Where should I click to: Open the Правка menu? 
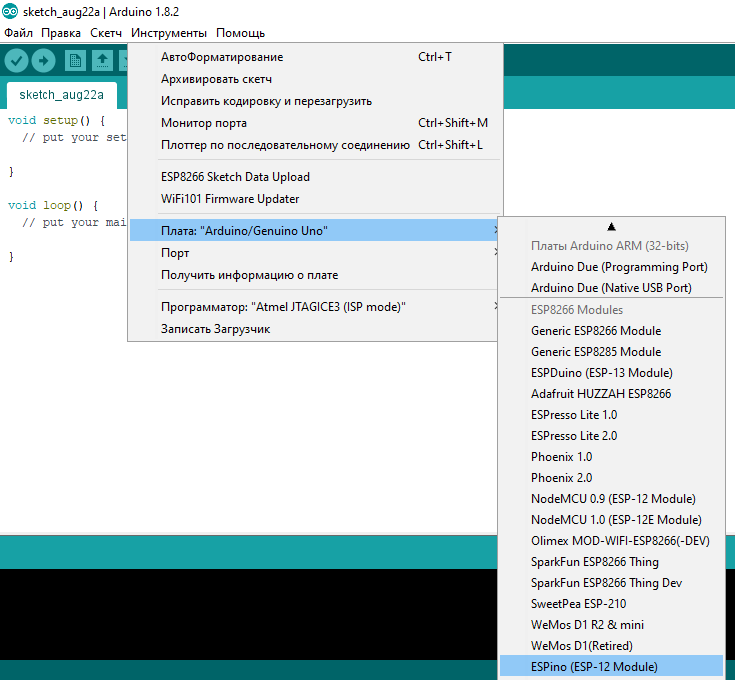(x=61, y=33)
